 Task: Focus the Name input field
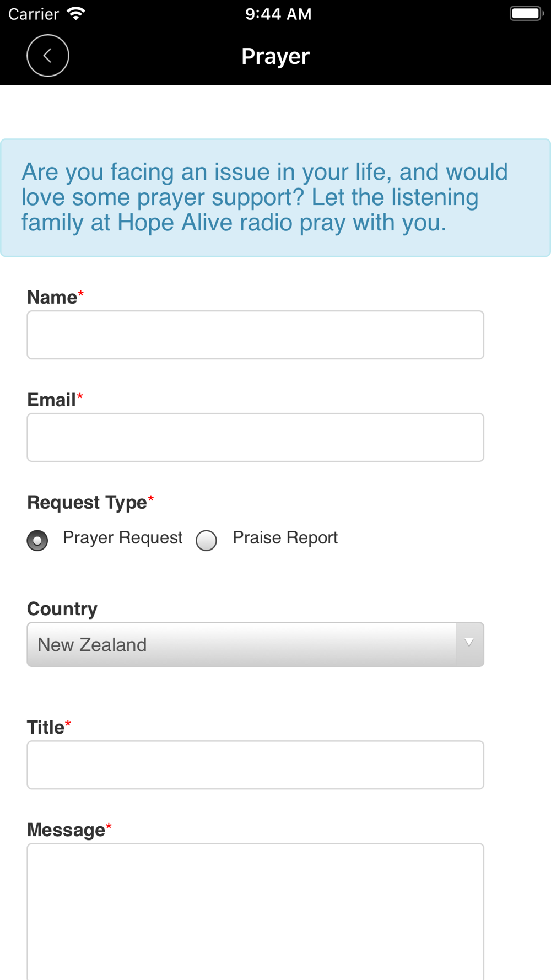255,335
